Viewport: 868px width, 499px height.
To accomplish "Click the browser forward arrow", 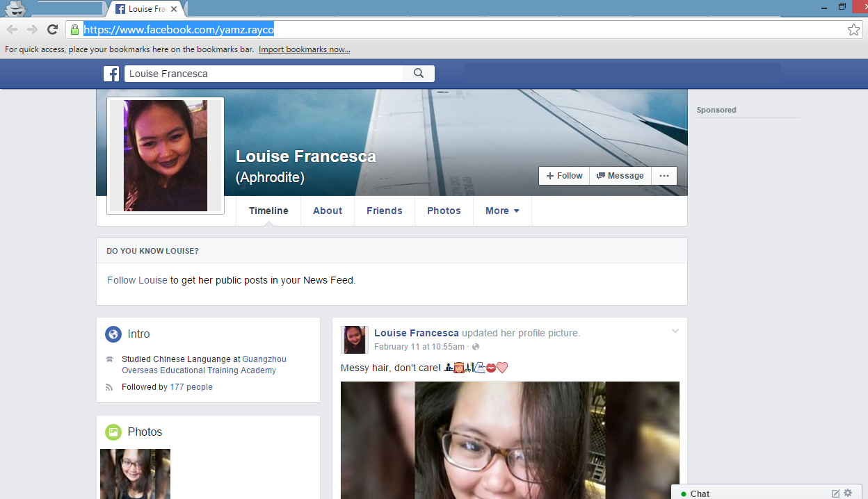I will [32, 29].
